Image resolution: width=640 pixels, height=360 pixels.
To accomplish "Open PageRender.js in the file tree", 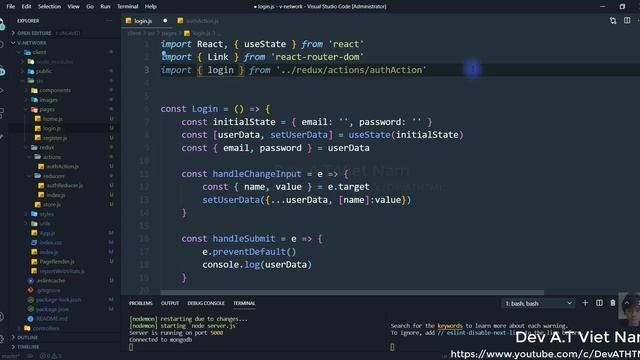I will pyautogui.click(x=57, y=262).
